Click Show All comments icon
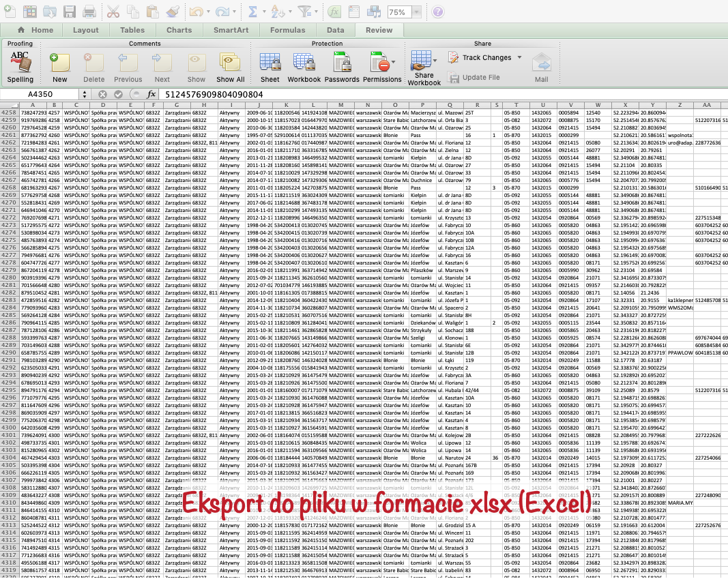The image size is (728, 579). coord(231,67)
